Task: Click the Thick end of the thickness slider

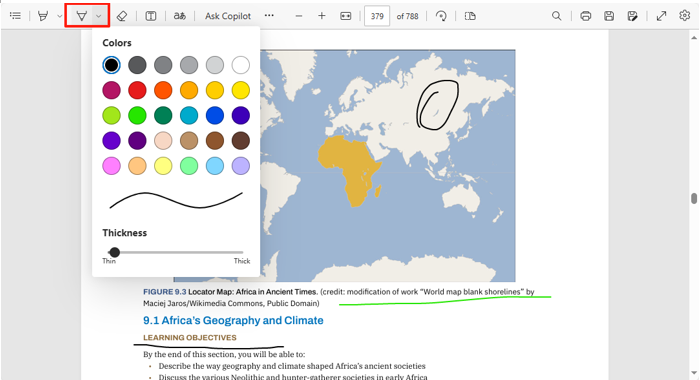Action: [x=242, y=261]
